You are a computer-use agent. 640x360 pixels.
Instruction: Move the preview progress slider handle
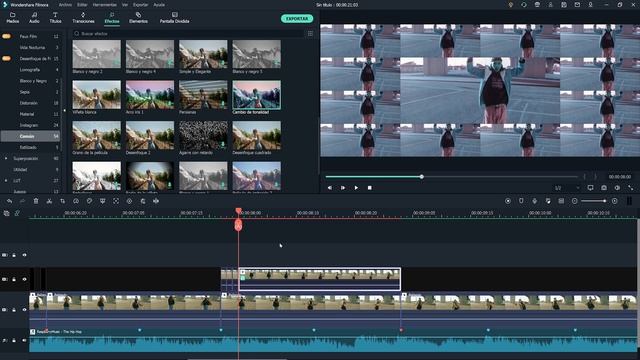(x=422, y=177)
